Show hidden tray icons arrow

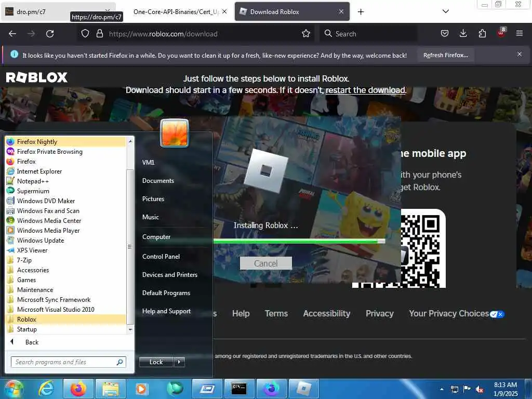tap(442, 389)
